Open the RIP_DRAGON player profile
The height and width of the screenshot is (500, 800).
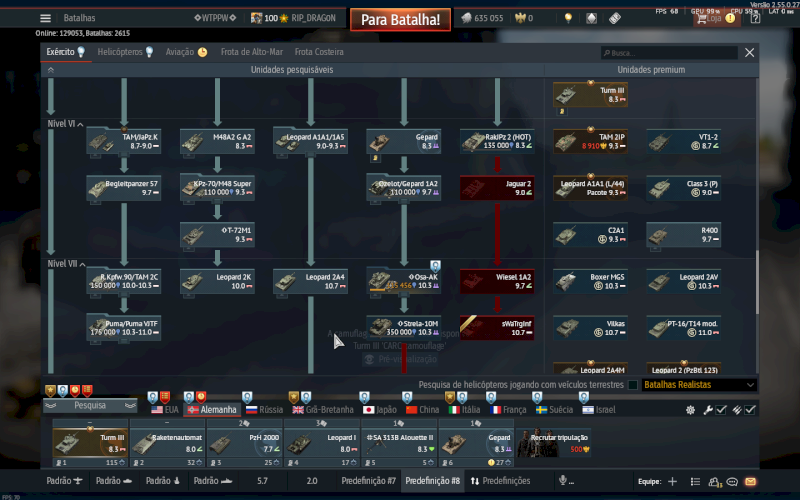pos(313,18)
